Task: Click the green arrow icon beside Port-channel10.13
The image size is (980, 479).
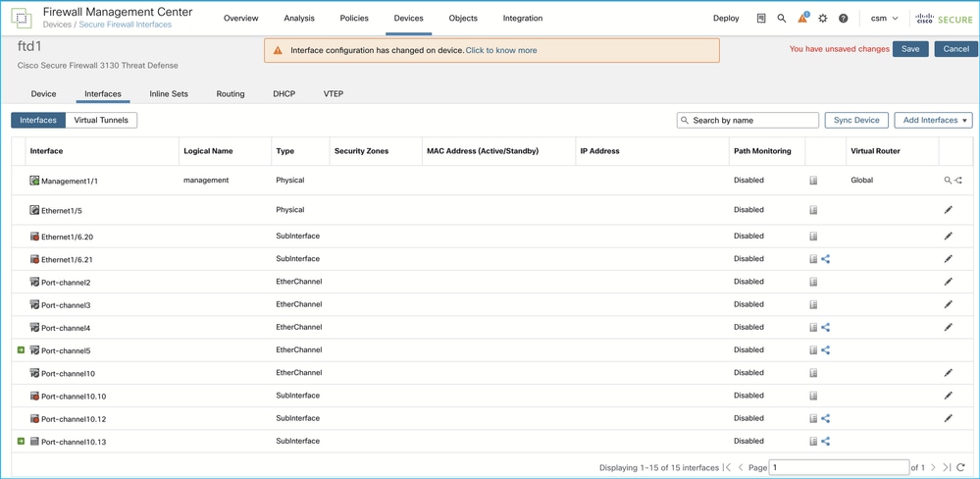Action: point(21,441)
